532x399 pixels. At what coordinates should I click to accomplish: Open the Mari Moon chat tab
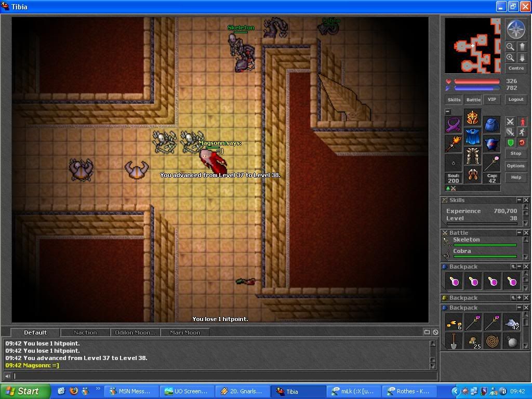click(x=185, y=332)
